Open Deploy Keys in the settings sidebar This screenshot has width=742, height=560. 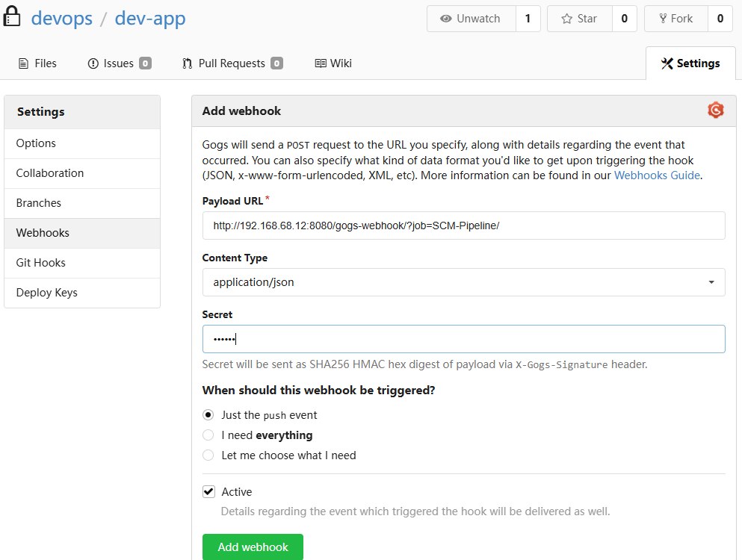[x=82, y=292]
